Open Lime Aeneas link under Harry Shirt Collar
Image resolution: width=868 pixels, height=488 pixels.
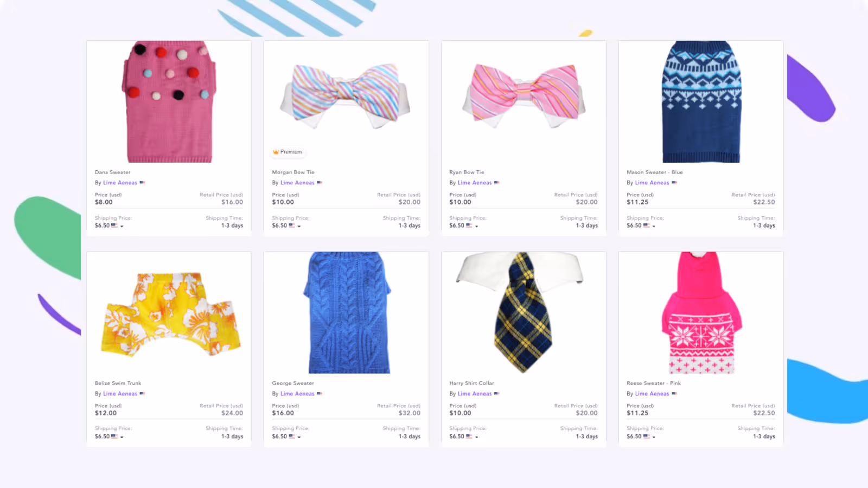[x=475, y=394]
